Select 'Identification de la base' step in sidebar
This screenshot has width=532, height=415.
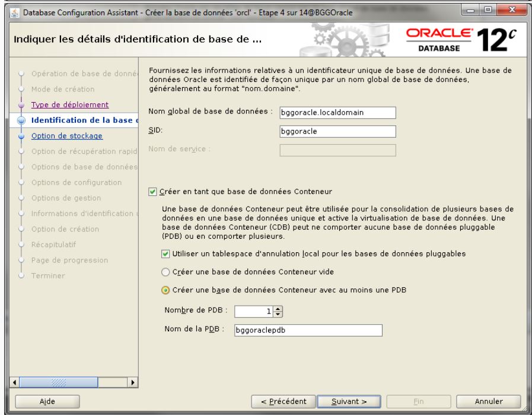pos(84,120)
